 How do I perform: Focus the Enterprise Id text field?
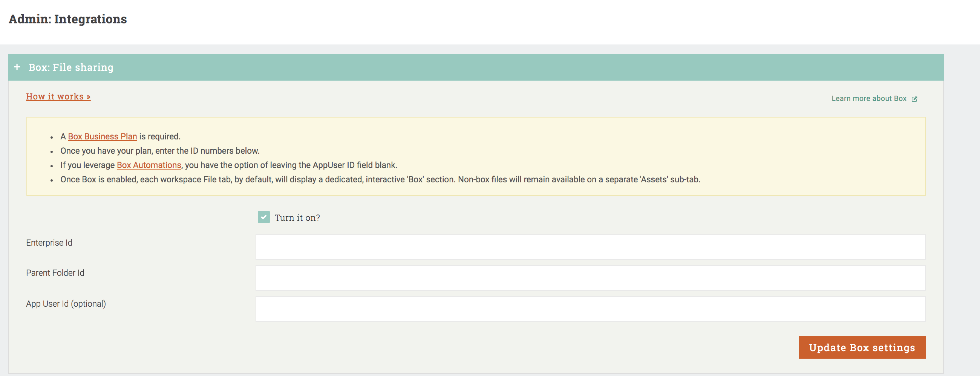pyautogui.click(x=590, y=247)
